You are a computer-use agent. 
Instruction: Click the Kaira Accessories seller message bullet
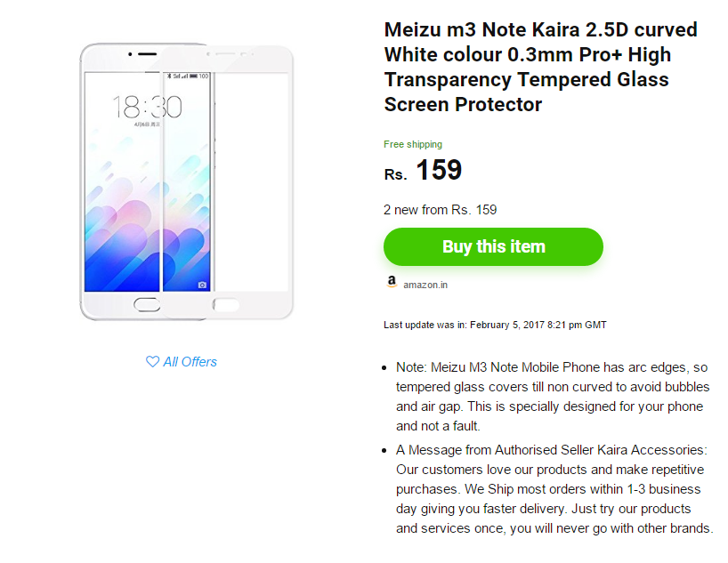554,489
